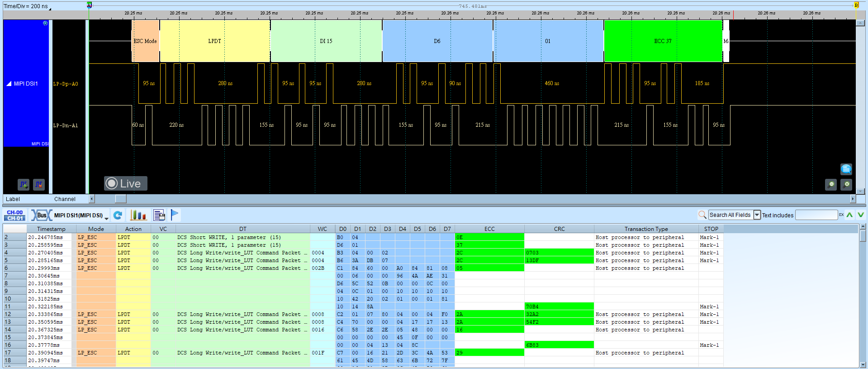Click the 01 decode block in waveform
This screenshot has height=369, width=868.
(x=548, y=41)
